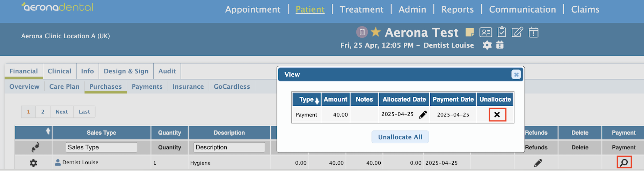Screen dimensions: 644x171
Task: Sort by the Type column arrow
Action: click(317, 101)
